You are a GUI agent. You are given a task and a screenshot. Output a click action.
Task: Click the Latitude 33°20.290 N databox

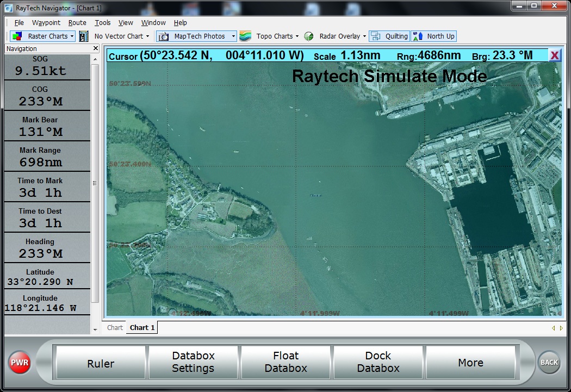tap(47, 277)
